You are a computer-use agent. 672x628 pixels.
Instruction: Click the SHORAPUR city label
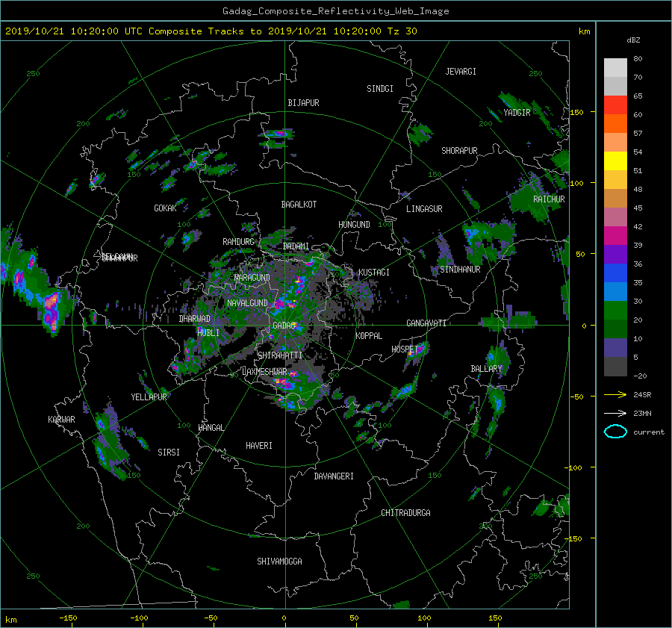tap(459, 151)
